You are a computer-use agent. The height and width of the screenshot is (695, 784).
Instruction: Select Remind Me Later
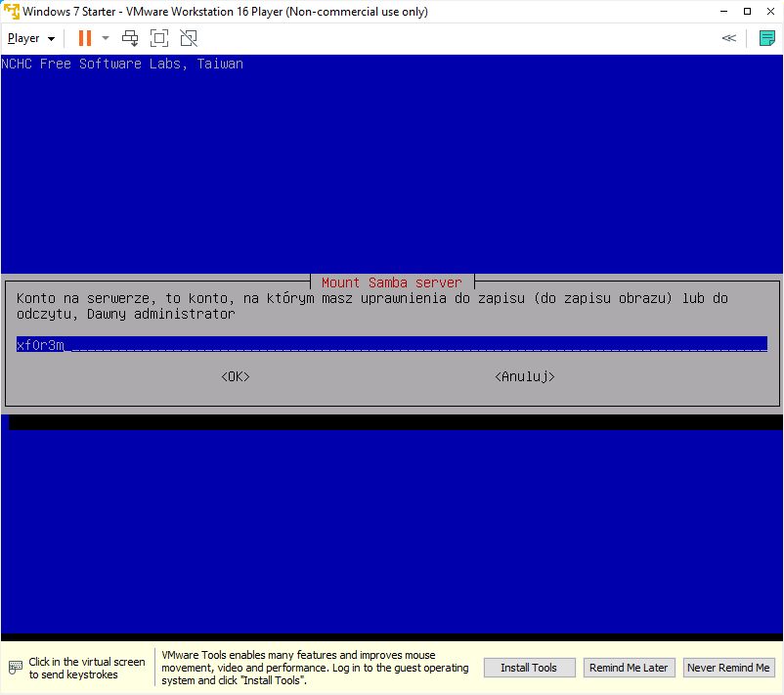pyautogui.click(x=628, y=668)
